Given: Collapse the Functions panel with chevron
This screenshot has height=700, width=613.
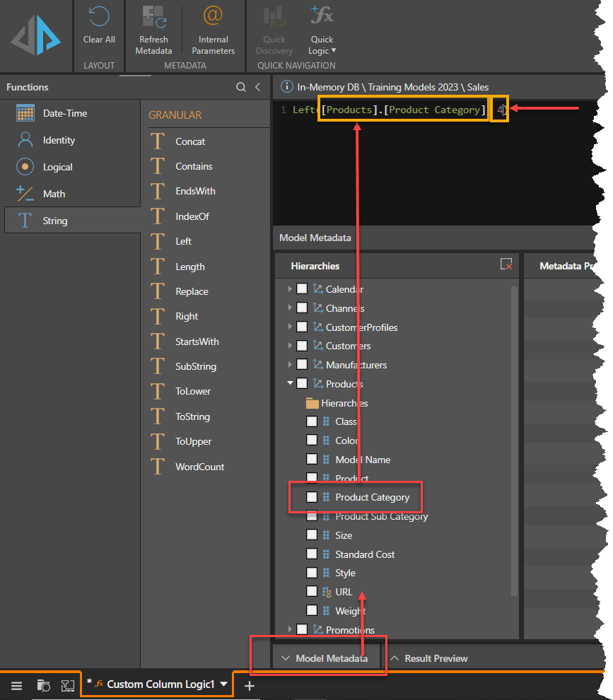Looking at the screenshot, I should click(258, 87).
